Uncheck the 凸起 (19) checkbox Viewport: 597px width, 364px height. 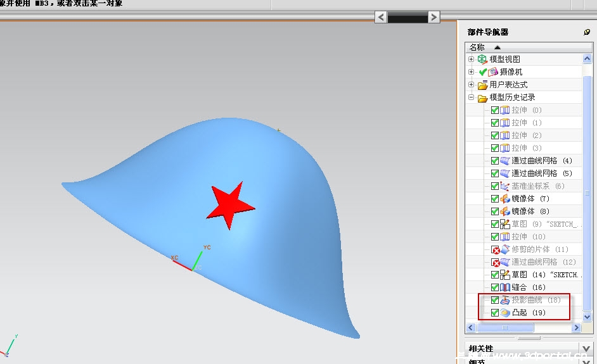point(494,313)
